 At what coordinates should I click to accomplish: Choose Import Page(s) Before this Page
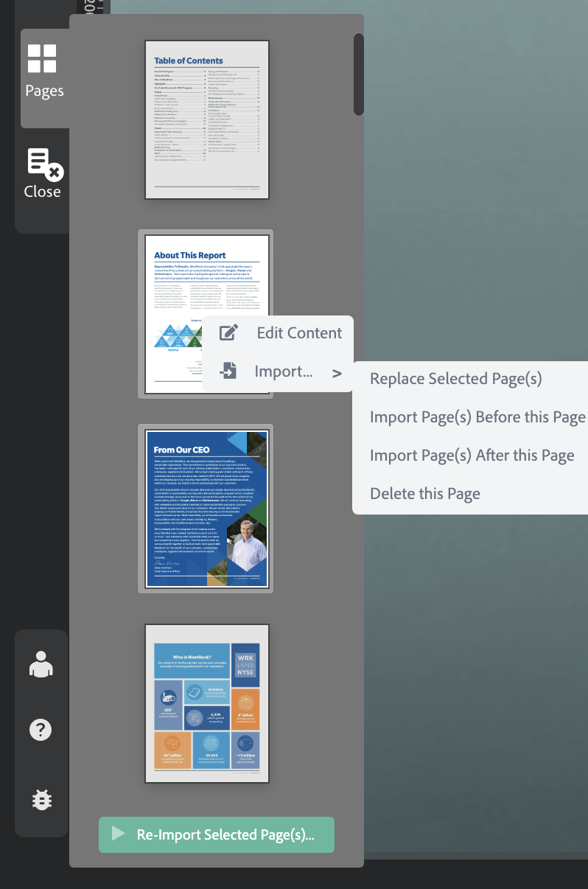(477, 417)
